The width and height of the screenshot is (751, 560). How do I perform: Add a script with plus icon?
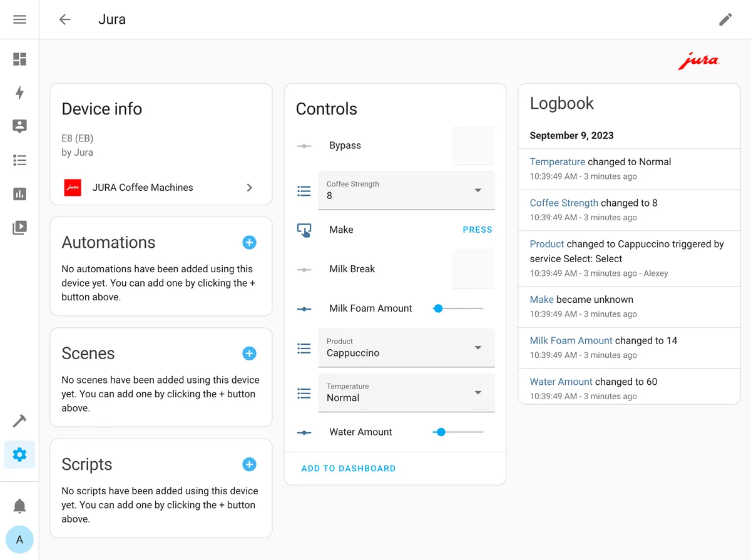pos(249,464)
